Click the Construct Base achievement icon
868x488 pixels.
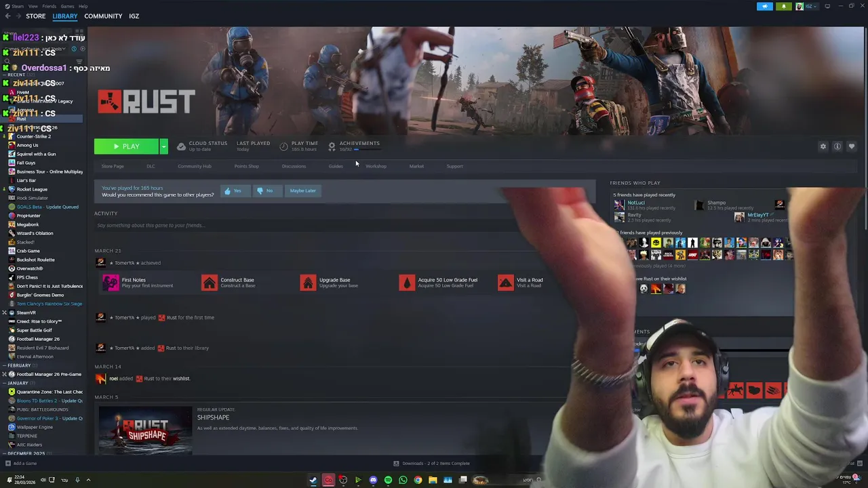(209, 282)
